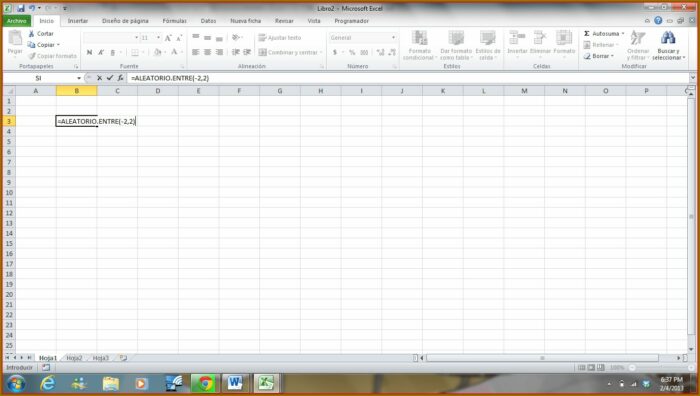Open the Windows Start button
This screenshot has height=396, width=700.
(x=16, y=384)
